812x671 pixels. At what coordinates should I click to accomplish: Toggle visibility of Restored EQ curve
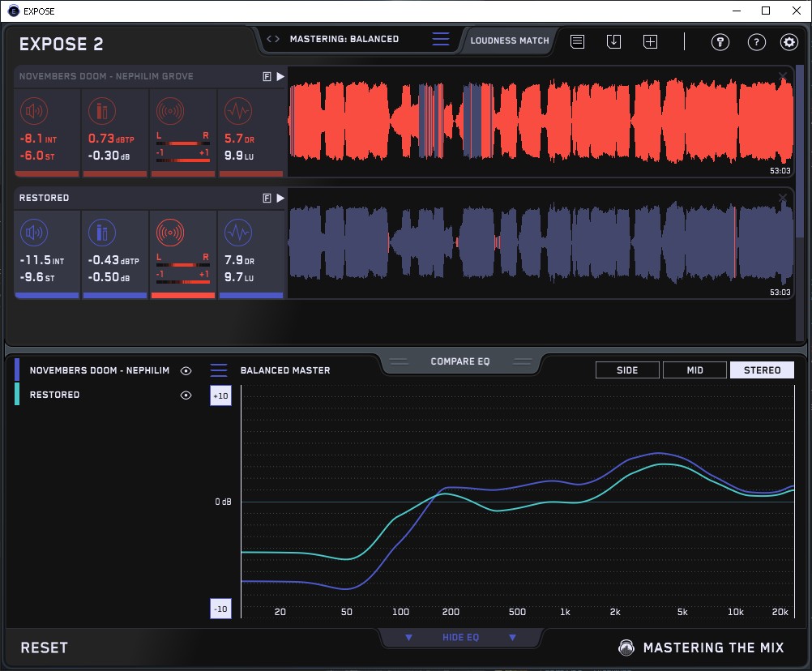(x=186, y=395)
